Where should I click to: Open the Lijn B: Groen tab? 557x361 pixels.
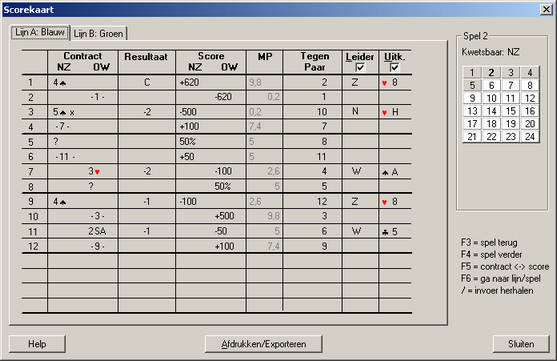pos(98,33)
